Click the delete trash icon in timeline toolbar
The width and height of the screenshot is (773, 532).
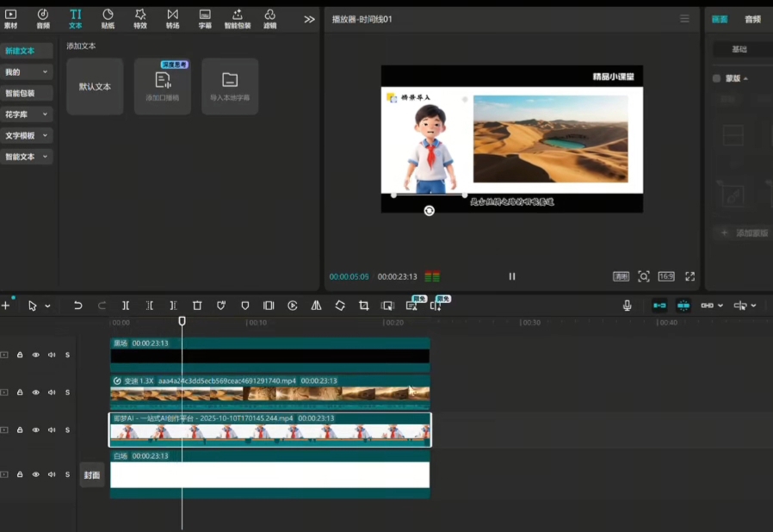click(x=197, y=306)
